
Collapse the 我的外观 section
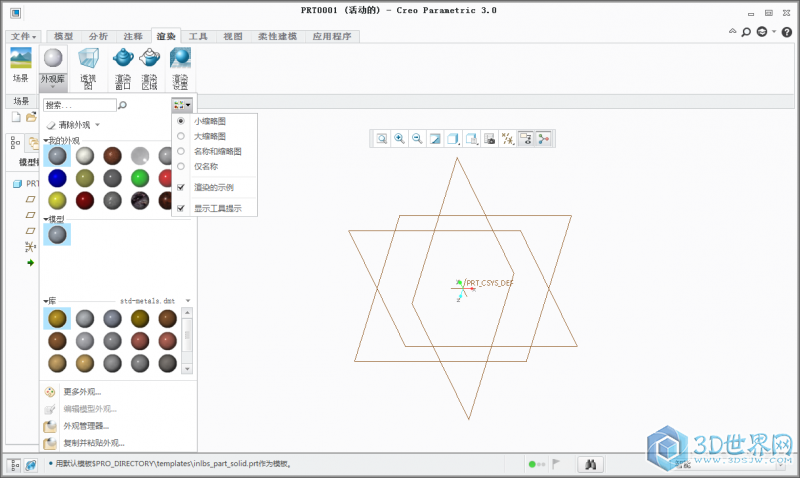pyautogui.click(x=45, y=140)
